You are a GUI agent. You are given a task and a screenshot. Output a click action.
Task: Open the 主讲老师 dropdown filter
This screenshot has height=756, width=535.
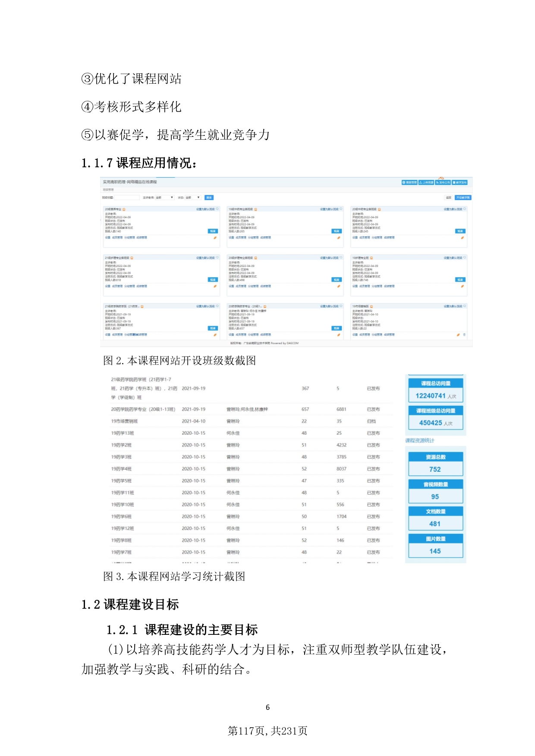point(164,198)
